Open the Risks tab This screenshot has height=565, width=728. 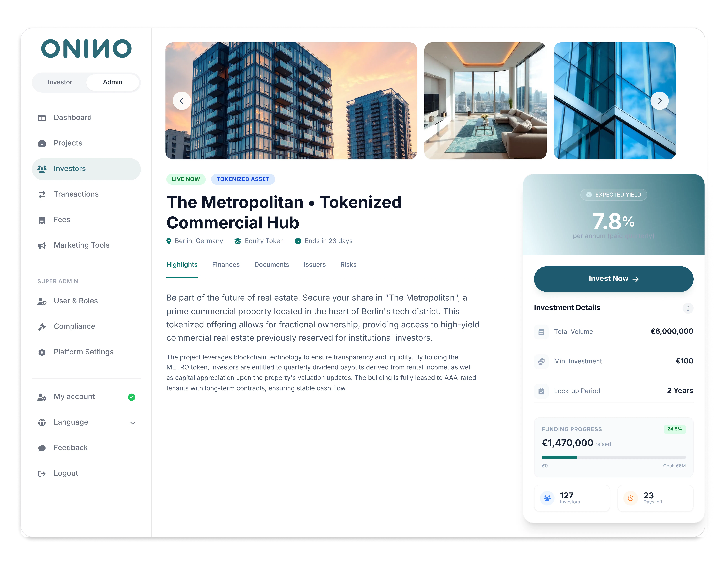[x=349, y=265]
